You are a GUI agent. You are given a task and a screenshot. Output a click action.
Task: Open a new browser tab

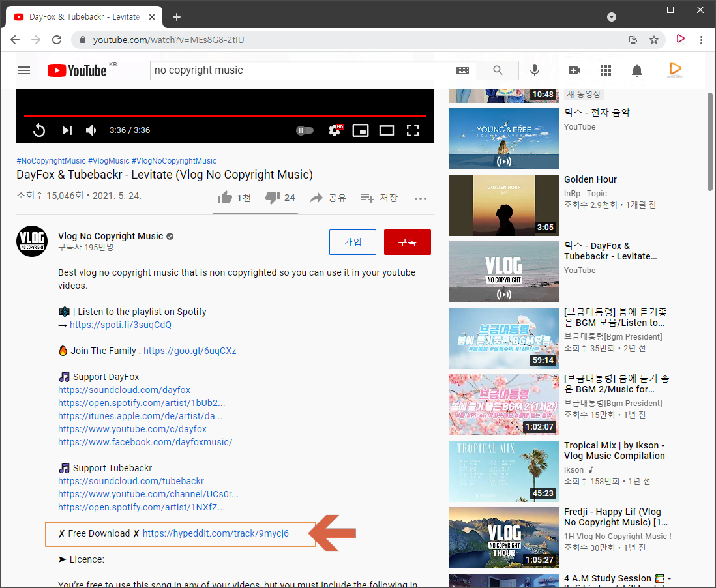[177, 17]
